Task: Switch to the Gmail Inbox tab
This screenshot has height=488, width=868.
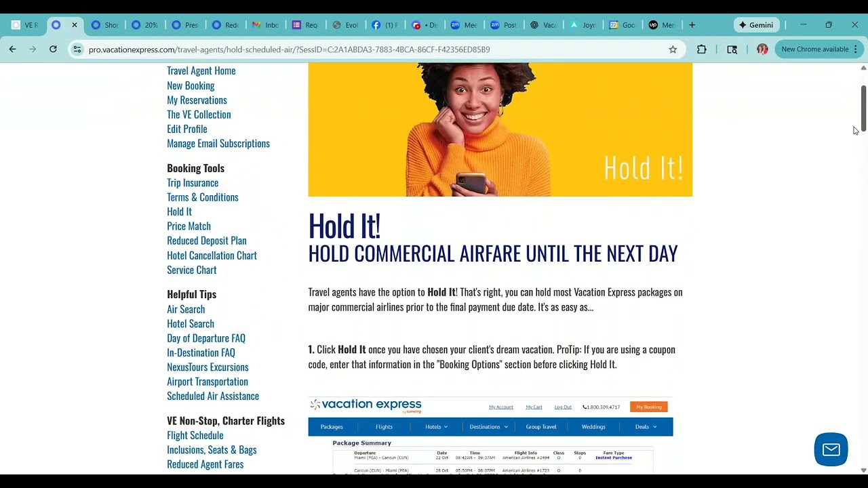Action: [x=265, y=25]
